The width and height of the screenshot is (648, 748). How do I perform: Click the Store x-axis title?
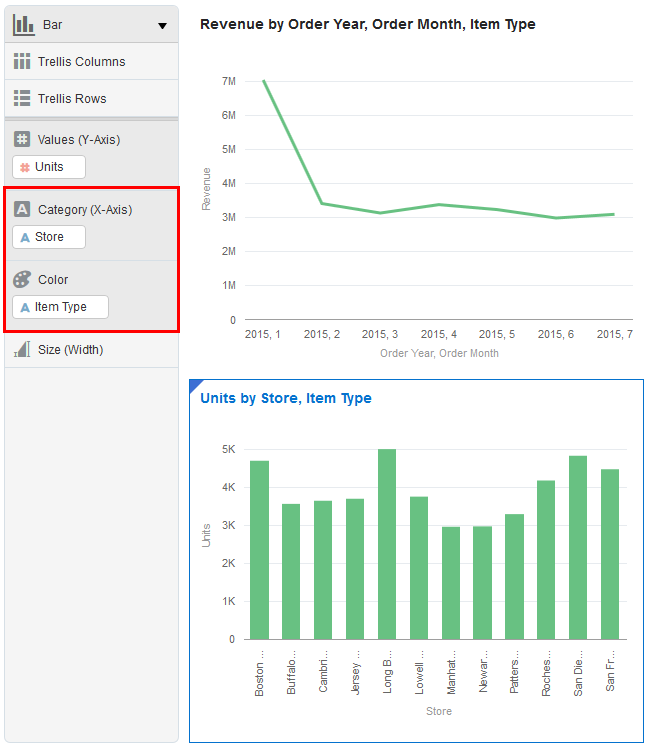coord(439,711)
